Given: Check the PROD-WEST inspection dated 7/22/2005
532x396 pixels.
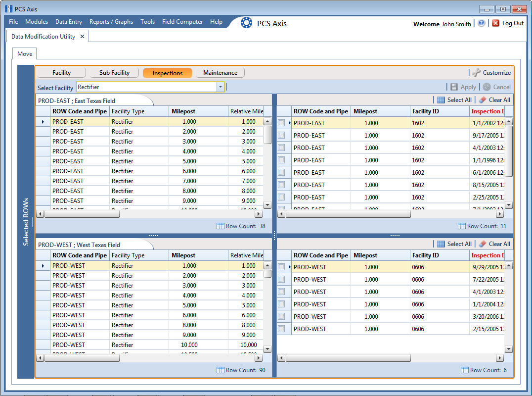Looking at the screenshot, I should [281, 279].
